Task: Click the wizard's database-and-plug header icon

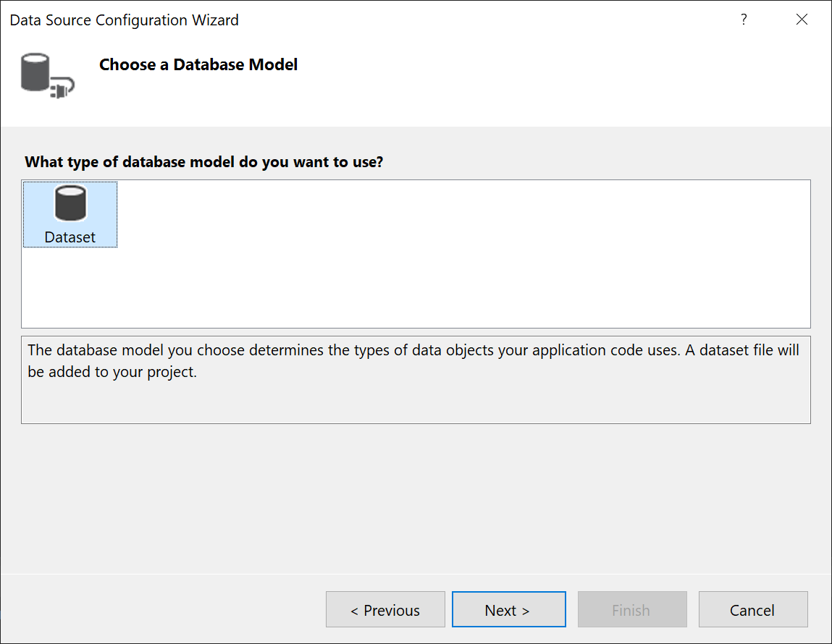Action: tap(47, 75)
